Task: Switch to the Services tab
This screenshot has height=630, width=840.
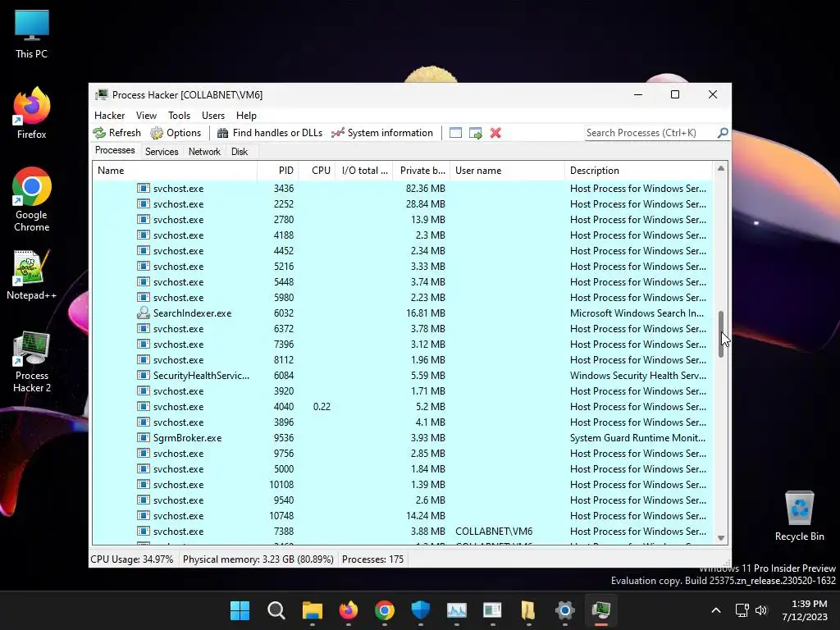Action: [x=162, y=152]
